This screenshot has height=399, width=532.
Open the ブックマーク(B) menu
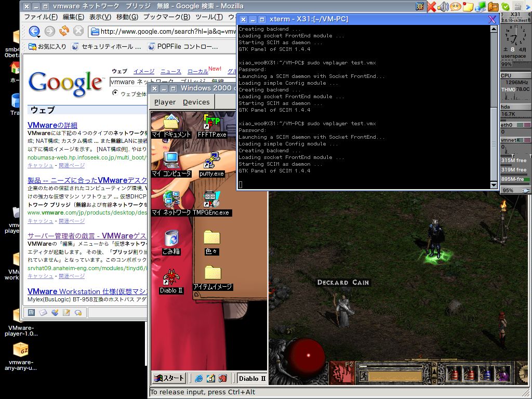pos(166,17)
